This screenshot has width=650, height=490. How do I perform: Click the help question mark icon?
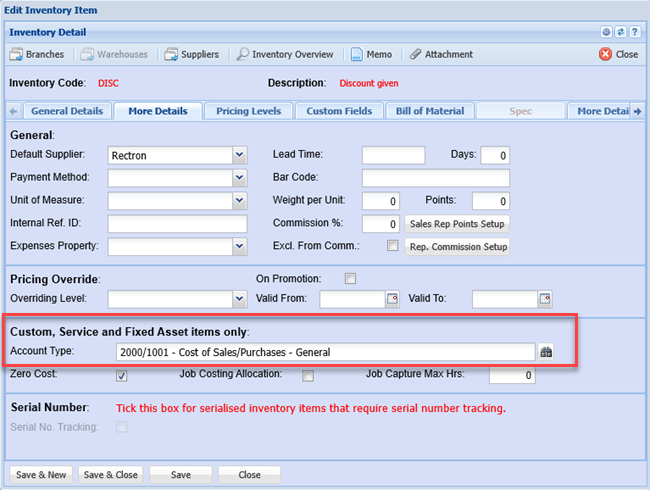(x=634, y=33)
